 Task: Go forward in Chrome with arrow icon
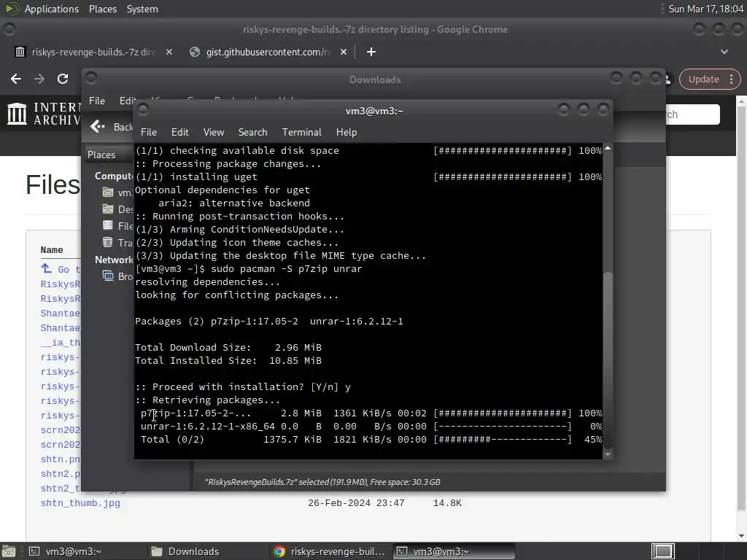[39, 79]
